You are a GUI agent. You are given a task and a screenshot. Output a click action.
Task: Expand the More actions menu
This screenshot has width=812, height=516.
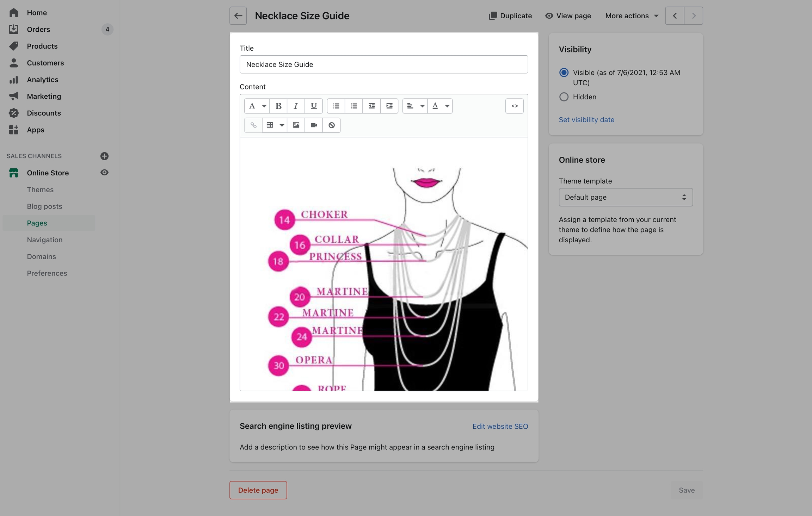(x=632, y=16)
